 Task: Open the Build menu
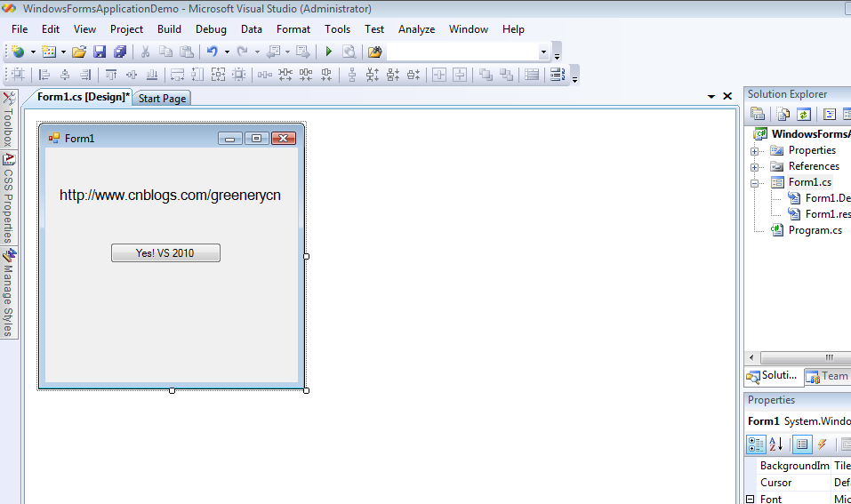(x=169, y=29)
